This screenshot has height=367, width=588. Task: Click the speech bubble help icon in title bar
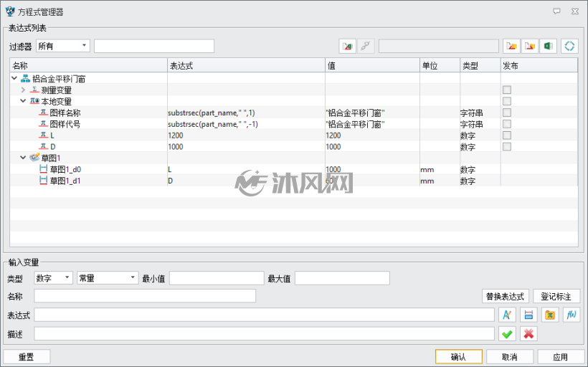coord(557,11)
